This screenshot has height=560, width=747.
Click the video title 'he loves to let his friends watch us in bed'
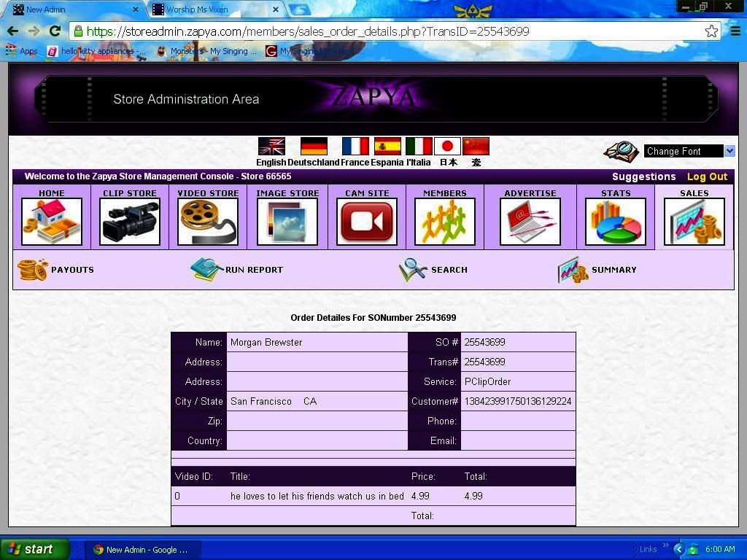tap(317, 496)
